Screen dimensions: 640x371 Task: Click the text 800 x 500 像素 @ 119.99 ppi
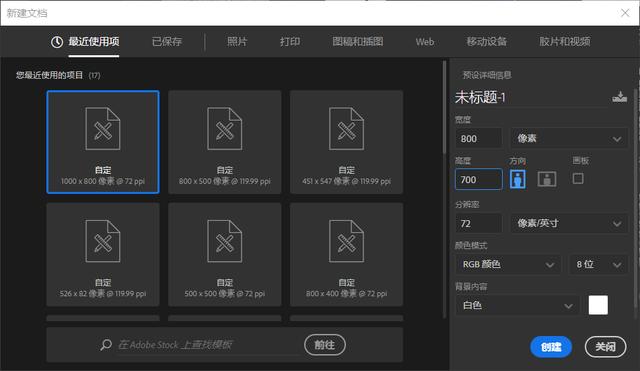[x=224, y=181]
